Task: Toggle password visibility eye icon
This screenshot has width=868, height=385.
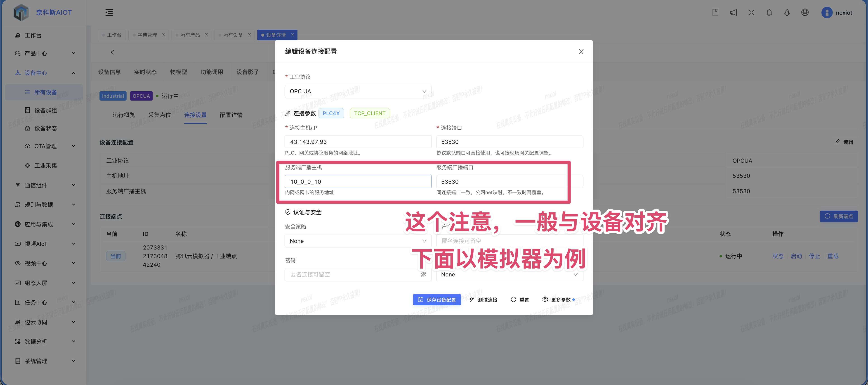Action: [x=423, y=274]
